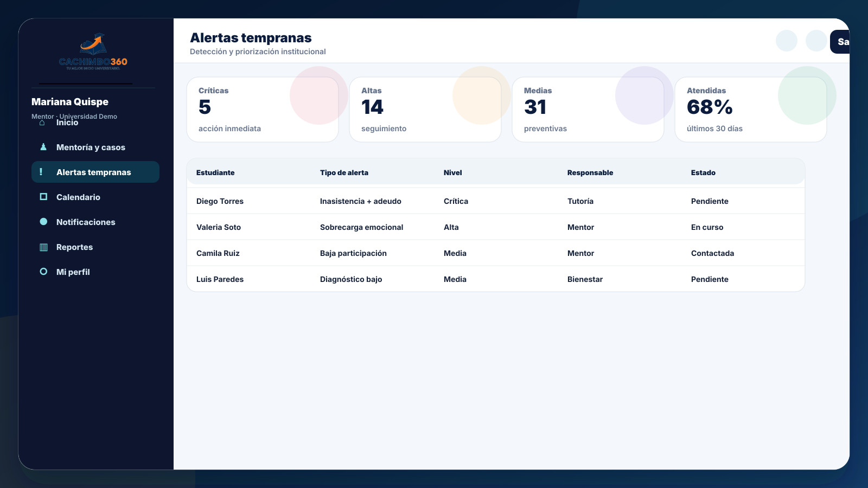
Task: Click the Mariana Quispe user name
Action: tap(70, 102)
